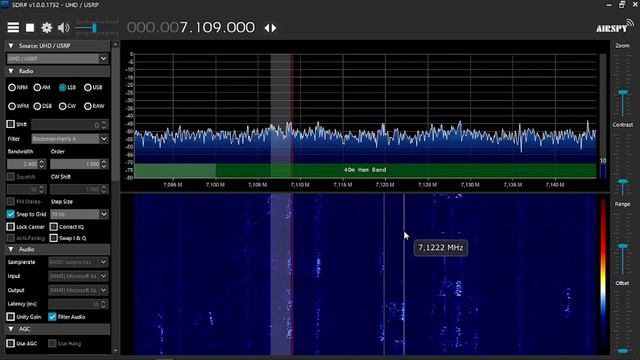Open the Filter type dropdown
The height and width of the screenshot is (360, 640).
(70, 139)
